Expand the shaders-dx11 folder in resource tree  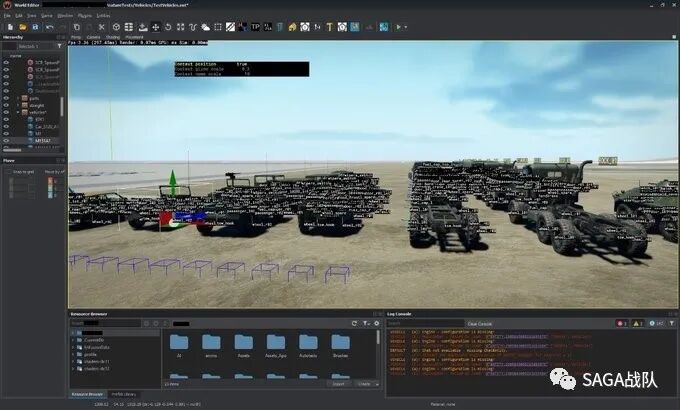[x=73, y=361]
